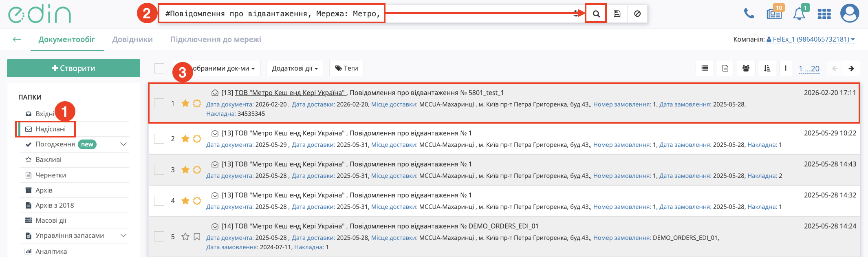Toggle star on document 5801_test_1
This screenshot has width=868, height=257.
click(185, 103)
